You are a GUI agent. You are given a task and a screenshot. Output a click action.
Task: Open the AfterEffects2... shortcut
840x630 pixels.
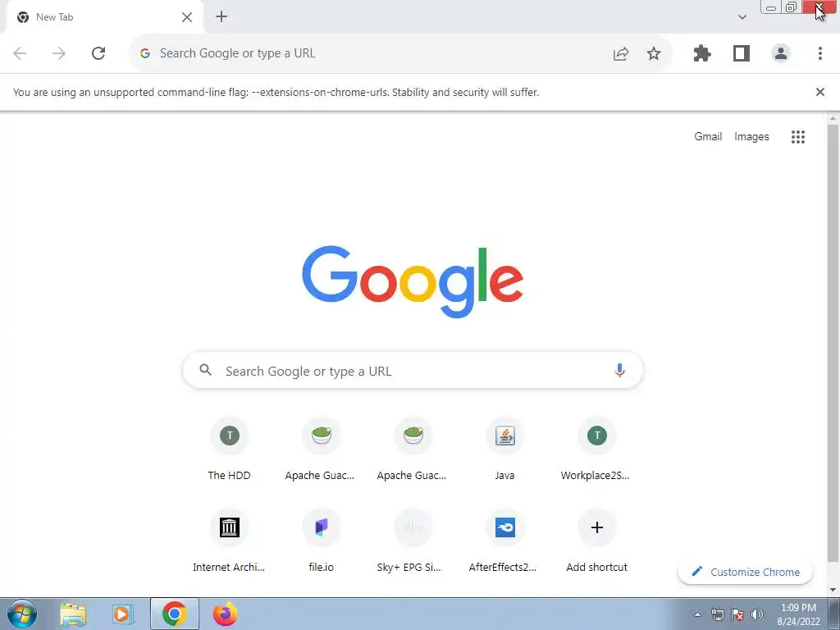point(504,541)
